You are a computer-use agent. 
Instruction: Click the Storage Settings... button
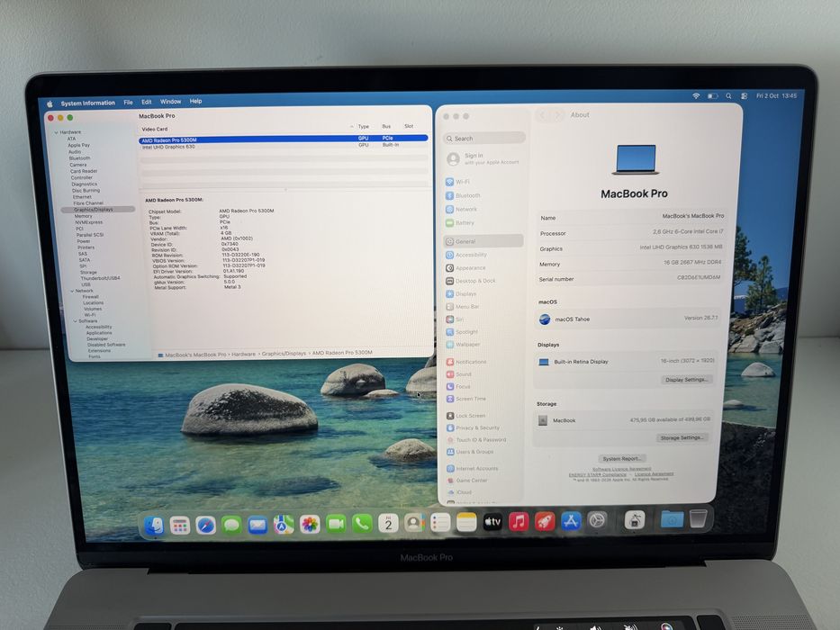click(x=682, y=437)
